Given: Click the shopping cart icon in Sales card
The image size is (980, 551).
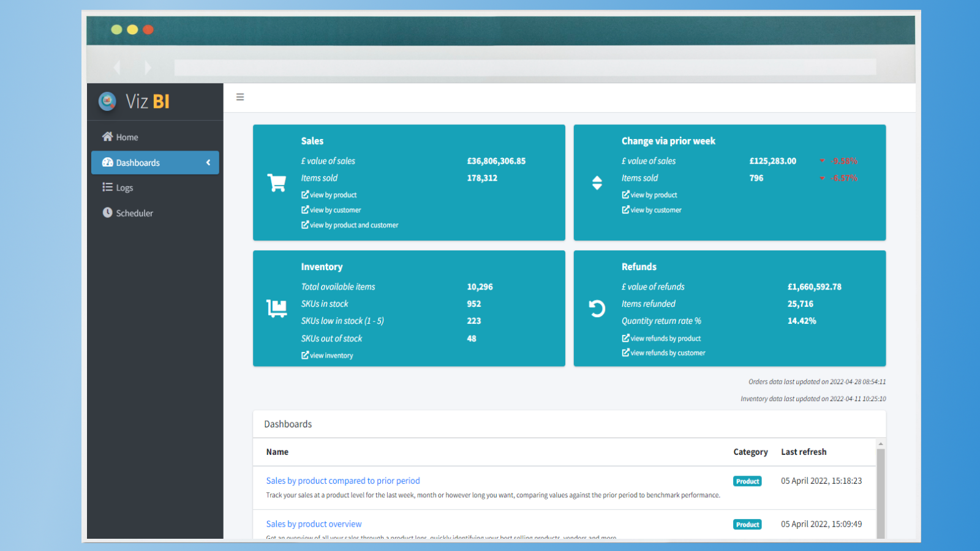Looking at the screenshot, I should coord(277,182).
